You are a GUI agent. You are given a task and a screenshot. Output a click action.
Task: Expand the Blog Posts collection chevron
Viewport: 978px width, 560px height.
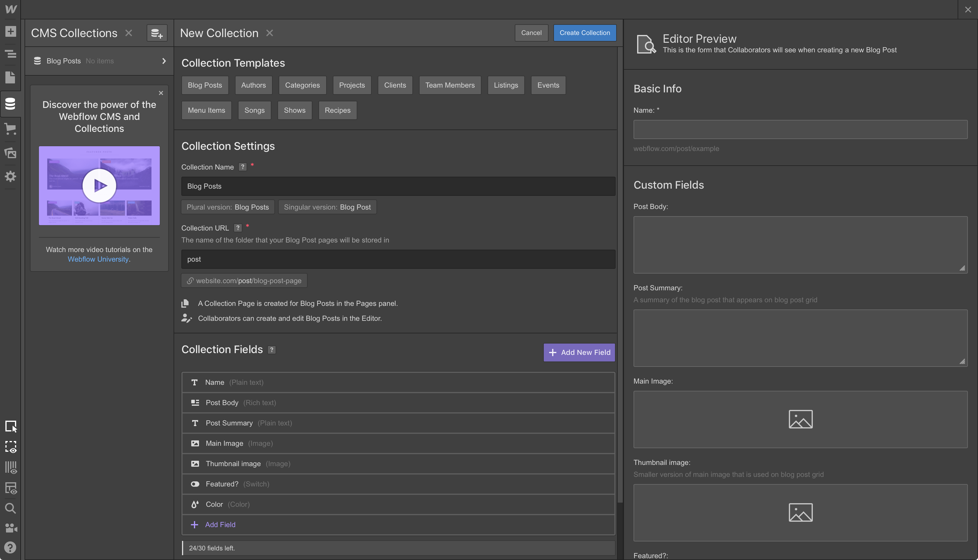click(164, 61)
